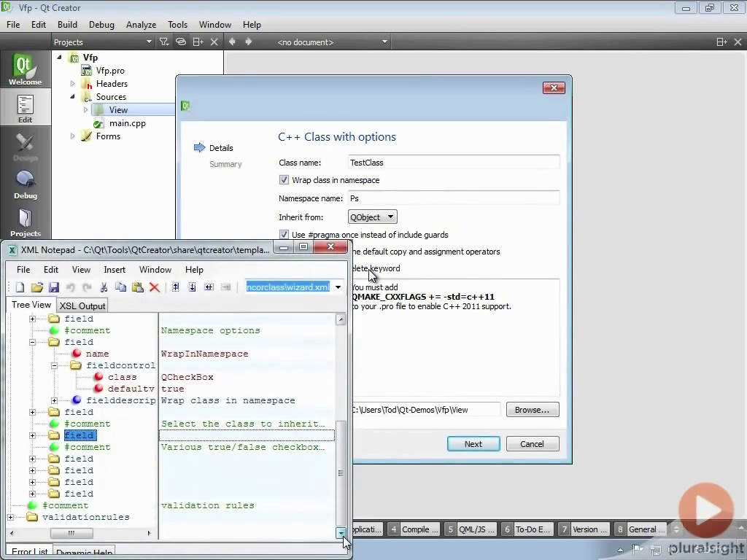This screenshot has width=747, height=560.
Task: Switch to Debug mode in sidebar
Action: point(26,184)
